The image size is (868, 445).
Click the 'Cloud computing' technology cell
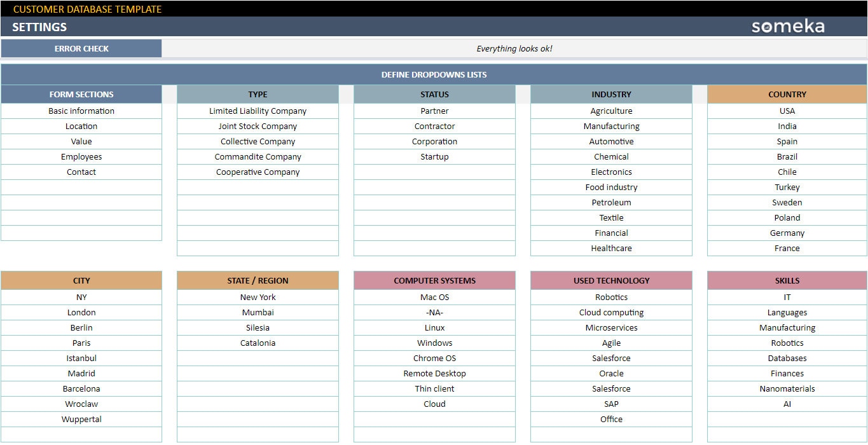[x=610, y=312]
